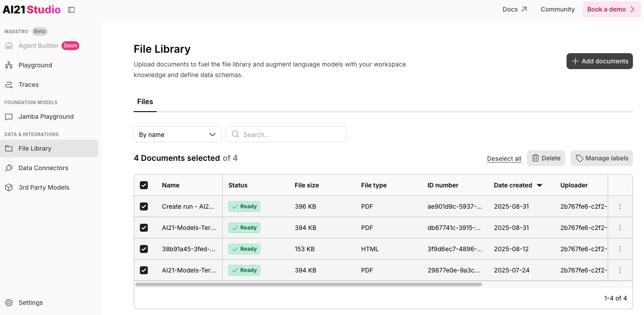Open the Community link
644x315 pixels.
click(558, 9)
